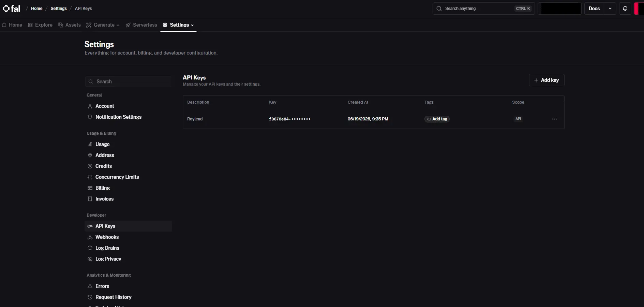Click the Settings gear icon in nav
This screenshot has width=644, height=307.
pos(165,25)
